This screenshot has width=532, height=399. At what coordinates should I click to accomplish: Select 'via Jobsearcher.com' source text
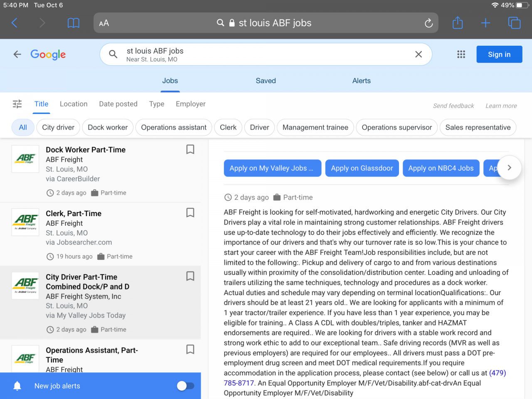[79, 242]
